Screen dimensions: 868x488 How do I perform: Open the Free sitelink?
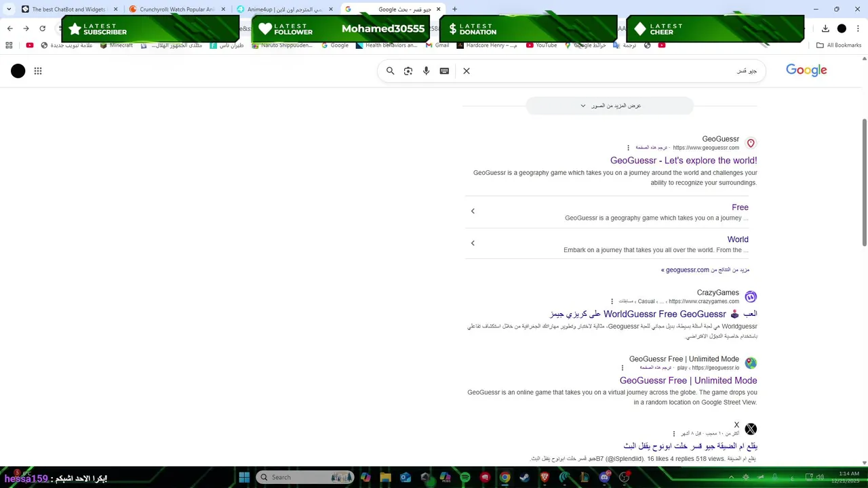tap(740, 207)
